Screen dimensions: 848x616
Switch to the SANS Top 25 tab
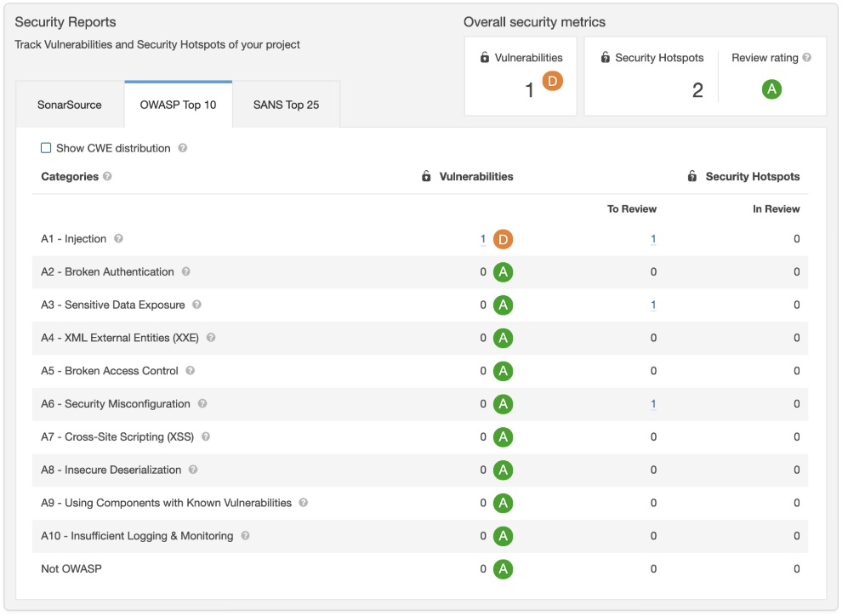coord(287,103)
